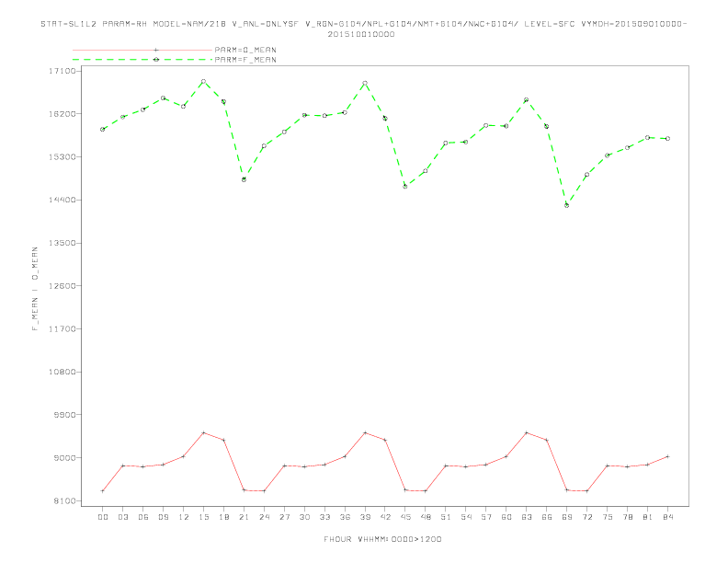Click y-axis tick value 16200
Image resolution: width=728 pixels, height=563 pixels.
[63, 114]
